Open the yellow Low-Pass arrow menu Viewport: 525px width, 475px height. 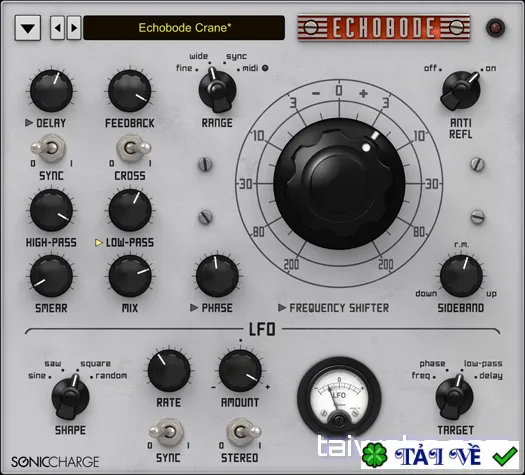[99, 243]
